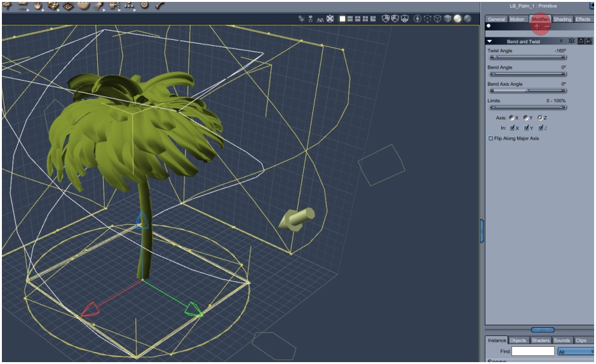Remove modifier with the minus button

(547, 26)
